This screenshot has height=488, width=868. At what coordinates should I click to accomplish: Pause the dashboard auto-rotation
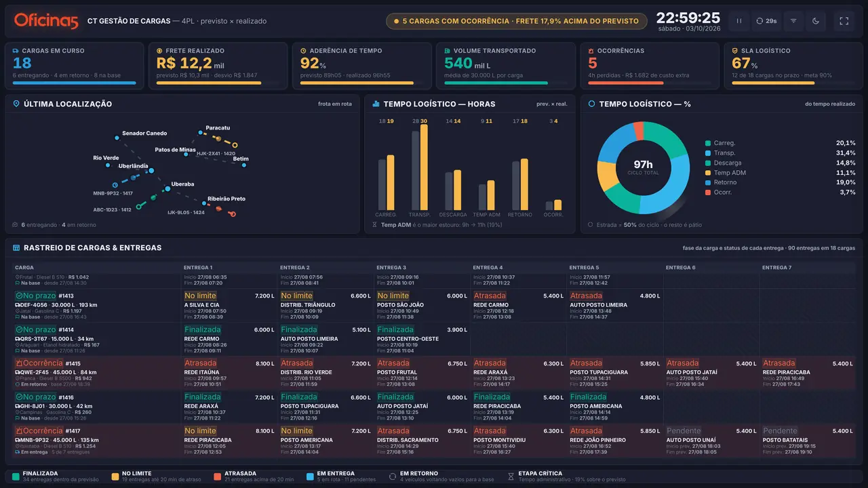(739, 21)
